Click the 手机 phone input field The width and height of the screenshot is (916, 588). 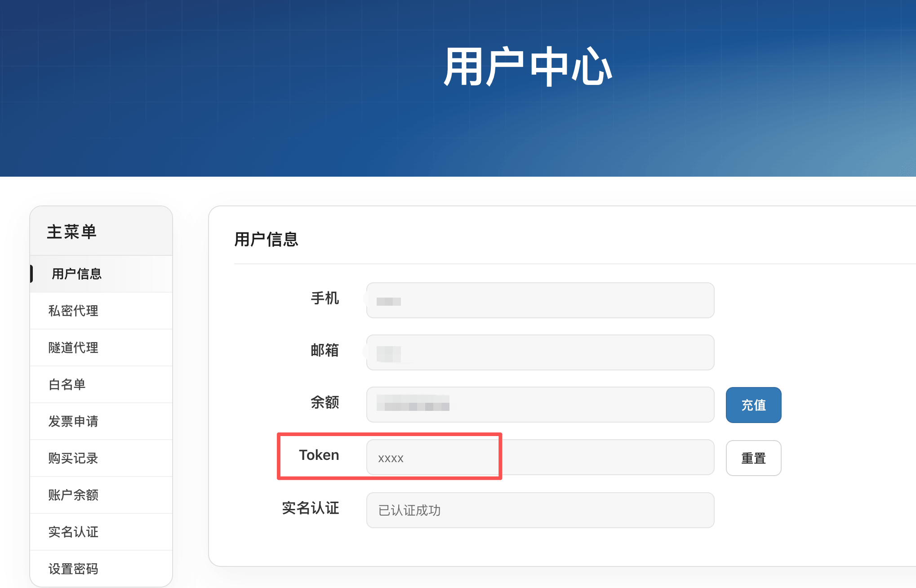[x=539, y=300]
